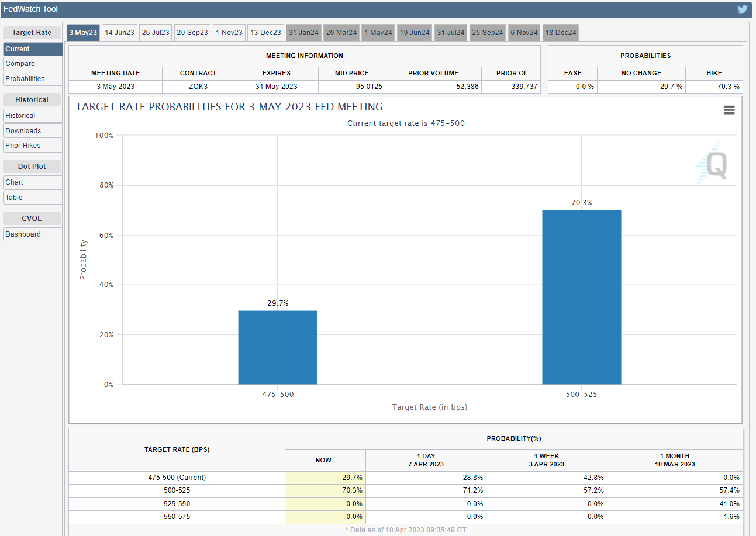This screenshot has height=536, width=756.
Task: Open the 6 Nov24 meeting tab
Action: point(524,33)
